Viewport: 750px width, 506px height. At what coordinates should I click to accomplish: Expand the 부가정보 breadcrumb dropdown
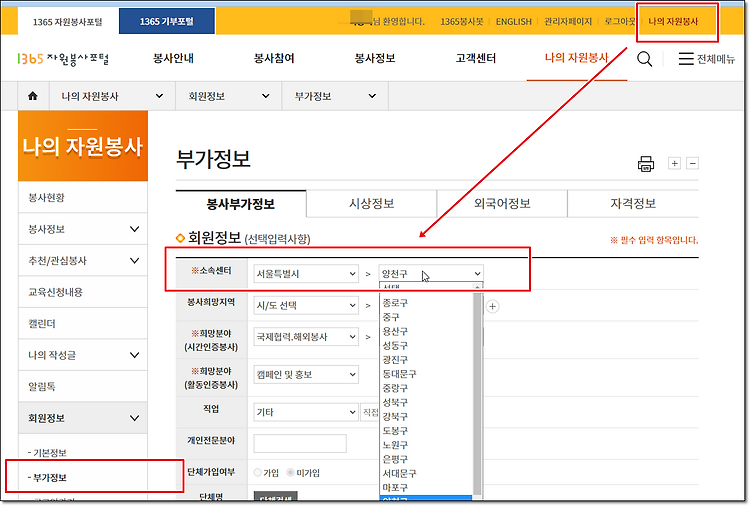click(335, 96)
